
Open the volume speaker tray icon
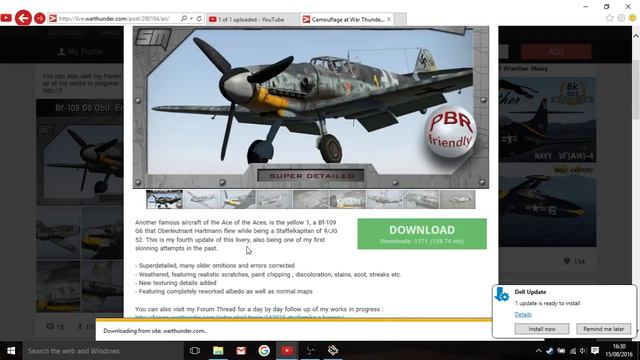[x=582, y=351]
